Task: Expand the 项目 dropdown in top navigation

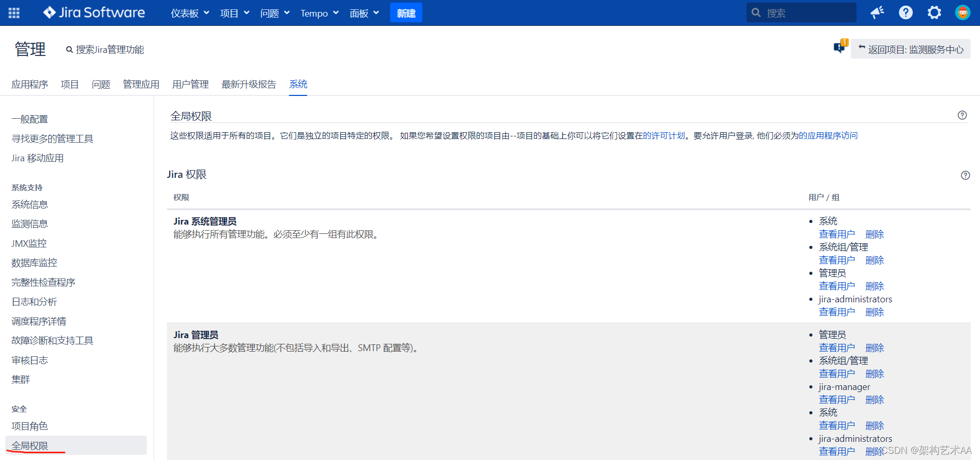Action: pos(234,13)
